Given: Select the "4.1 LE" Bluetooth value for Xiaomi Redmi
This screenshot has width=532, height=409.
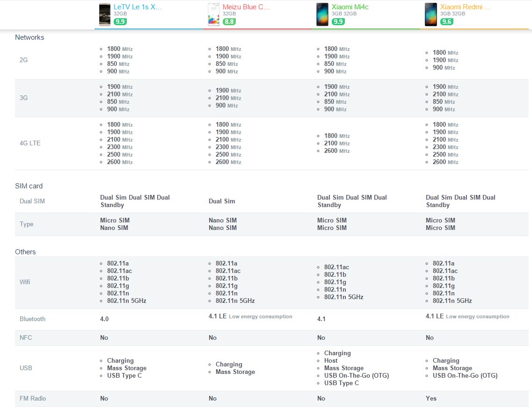Looking at the screenshot, I should click(x=435, y=316).
